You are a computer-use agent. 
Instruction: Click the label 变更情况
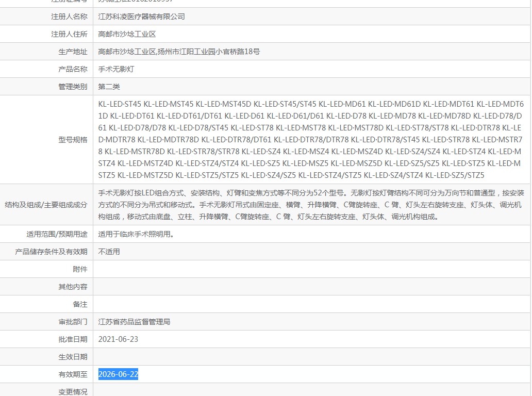[x=73, y=392]
